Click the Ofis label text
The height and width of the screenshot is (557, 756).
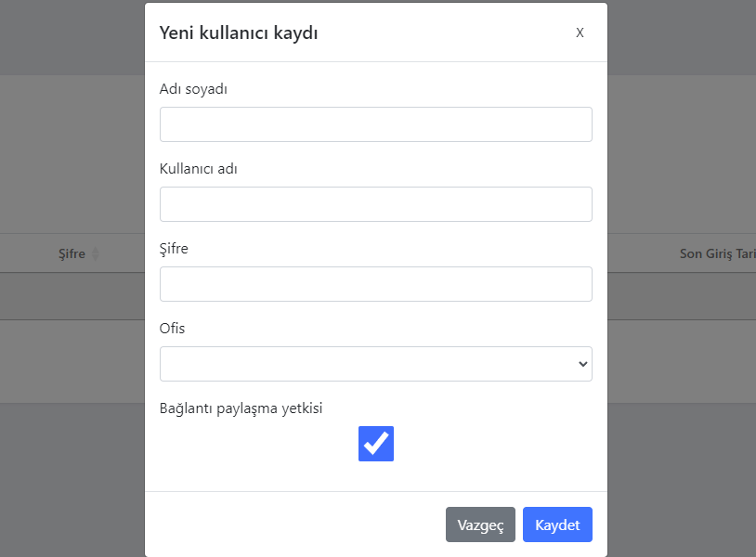tap(173, 329)
